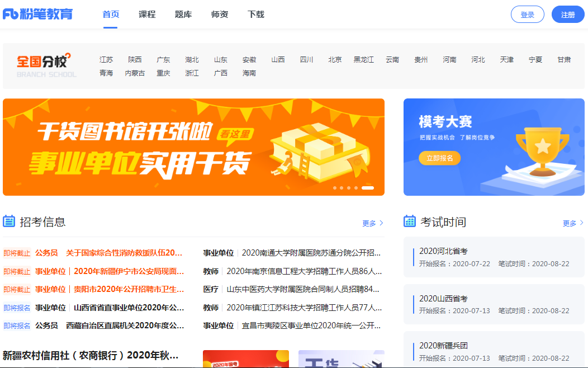588x368 pixels.
Task: Select the last carousel navigation dot
Action: 367,188
